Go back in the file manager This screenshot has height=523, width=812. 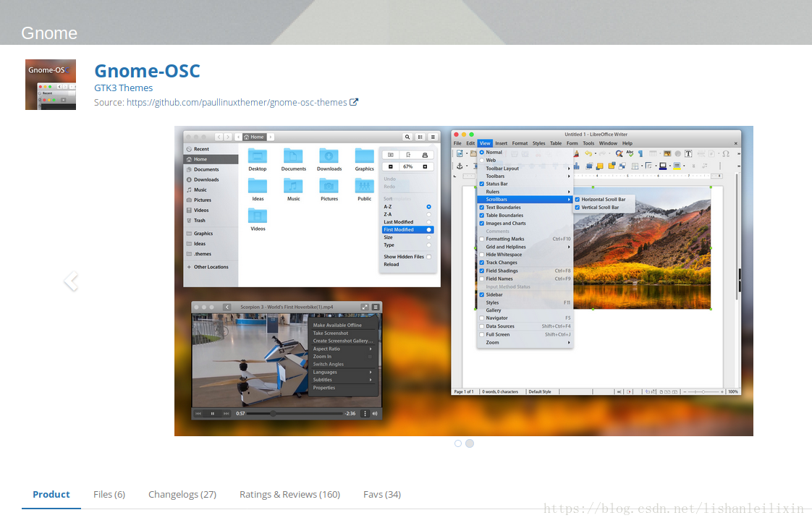(x=219, y=137)
